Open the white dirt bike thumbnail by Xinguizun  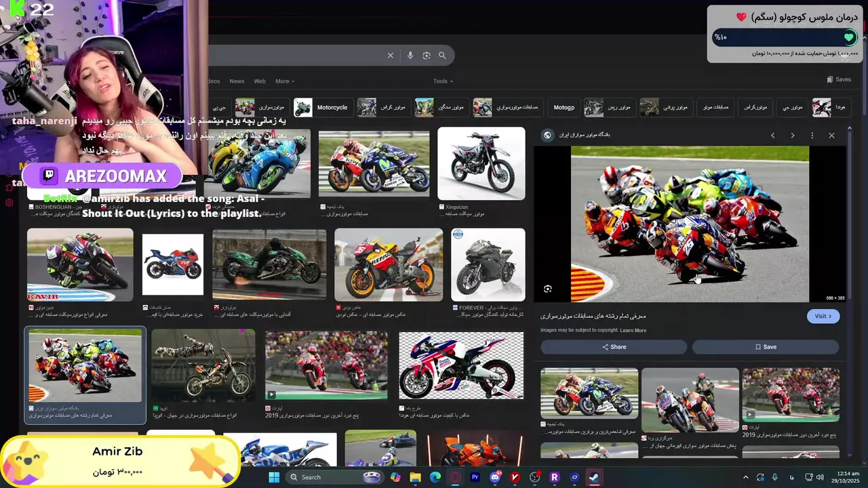point(481,163)
